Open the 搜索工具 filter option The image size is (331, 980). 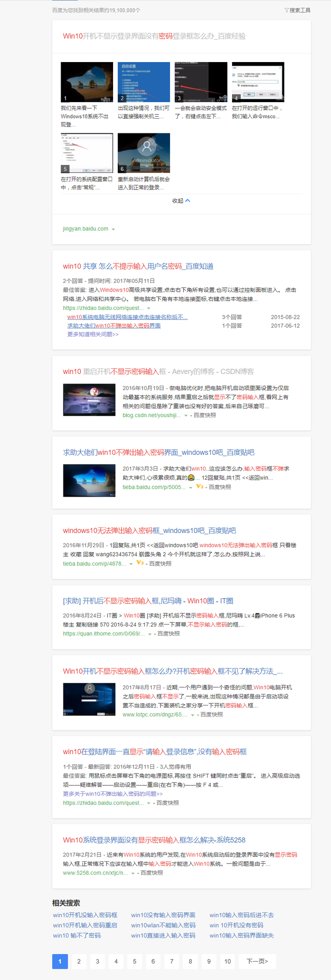pos(297,10)
